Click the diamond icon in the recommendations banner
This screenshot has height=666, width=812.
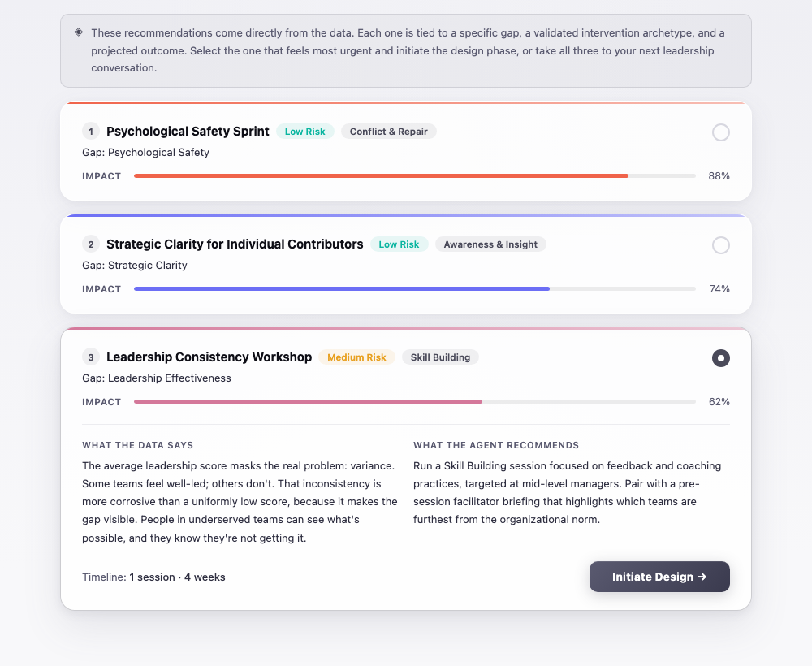pyautogui.click(x=77, y=32)
